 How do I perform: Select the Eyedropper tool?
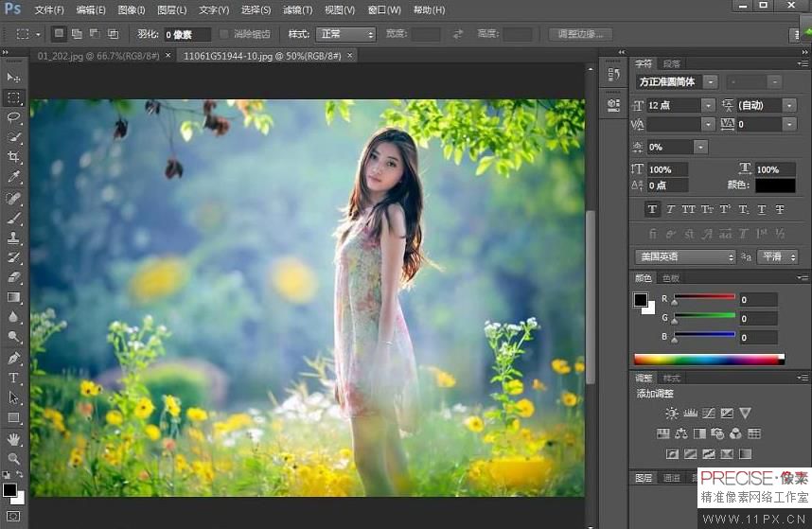(x=13, y=177)
